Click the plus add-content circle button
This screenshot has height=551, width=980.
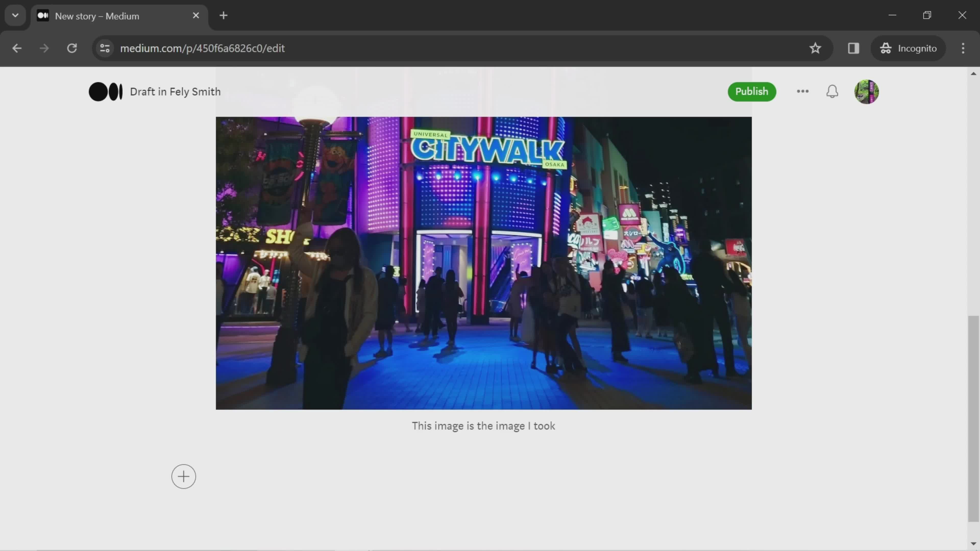coord(183,476)
